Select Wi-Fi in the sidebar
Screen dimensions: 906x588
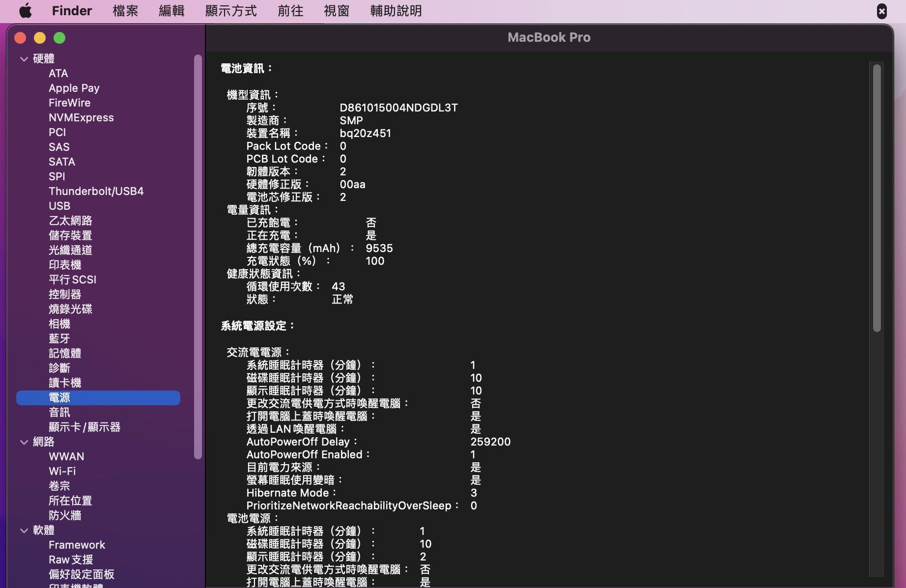pos(62,471)
